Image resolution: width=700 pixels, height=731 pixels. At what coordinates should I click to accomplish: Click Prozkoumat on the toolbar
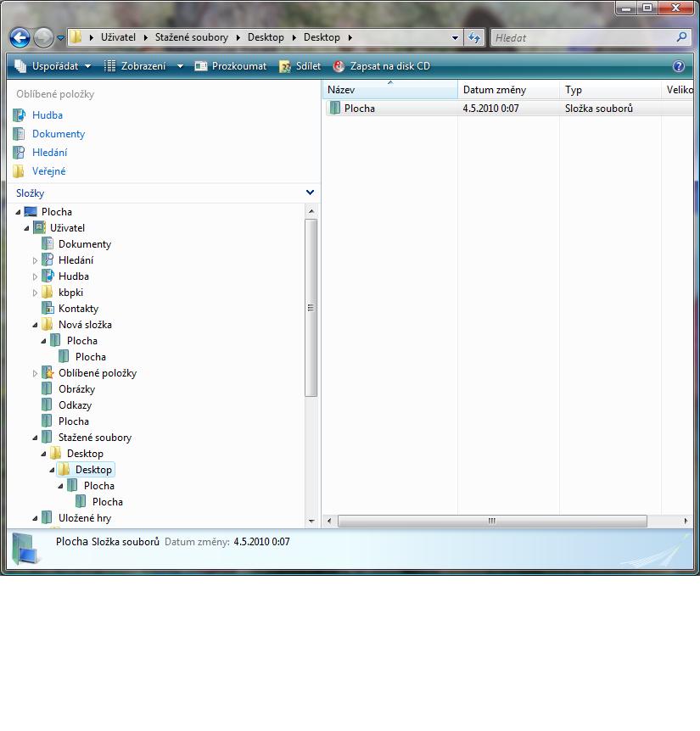(231, 66)
